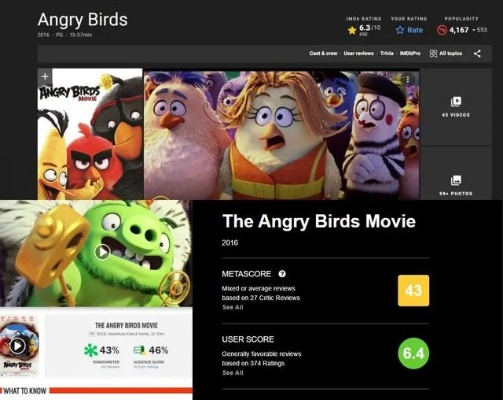Click the popularity trending icon
Screen dimensions: 503x400
click(x=442, y=30)
